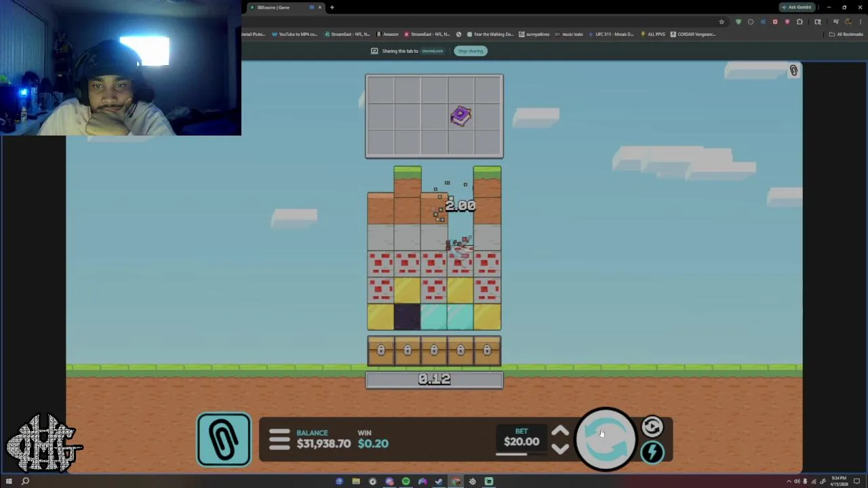Click the fourth locked chest

coord(460,350)
